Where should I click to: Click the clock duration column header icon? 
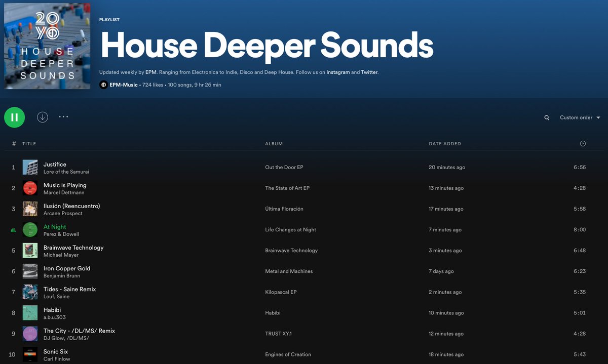(583, 144)
